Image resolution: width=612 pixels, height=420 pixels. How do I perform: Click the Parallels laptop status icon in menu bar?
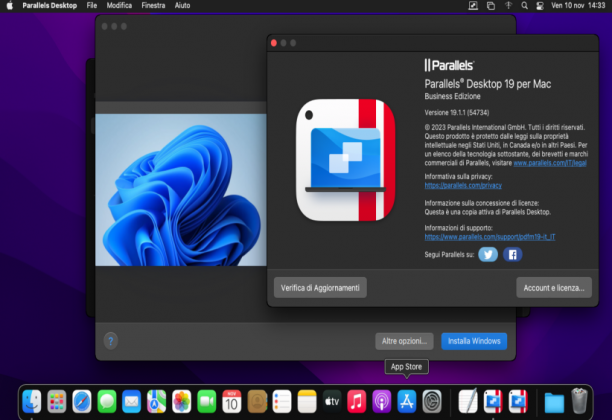click(473, 5)
